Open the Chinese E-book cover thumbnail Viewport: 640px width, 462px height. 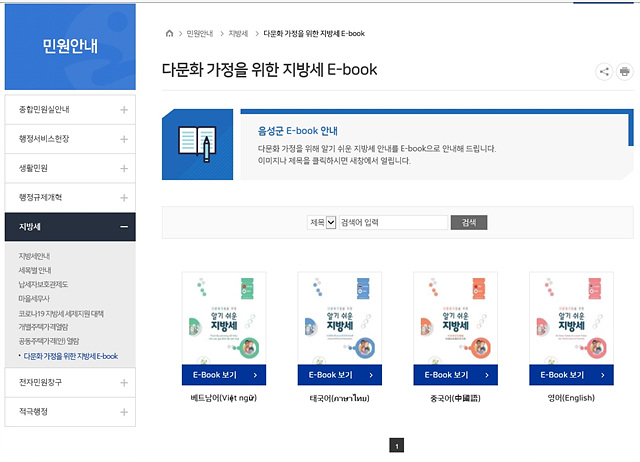coord(456,318)
